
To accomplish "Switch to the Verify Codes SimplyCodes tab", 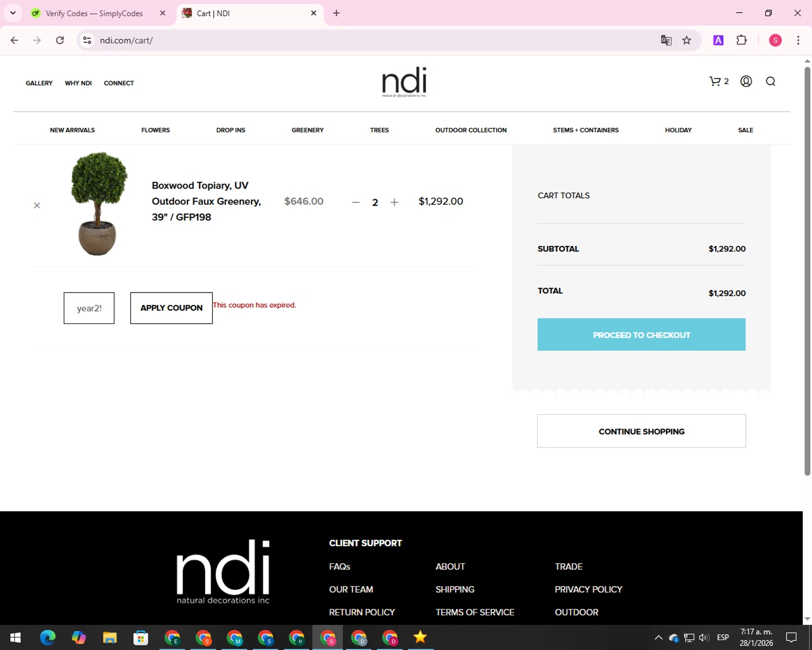I will point(94,13).
